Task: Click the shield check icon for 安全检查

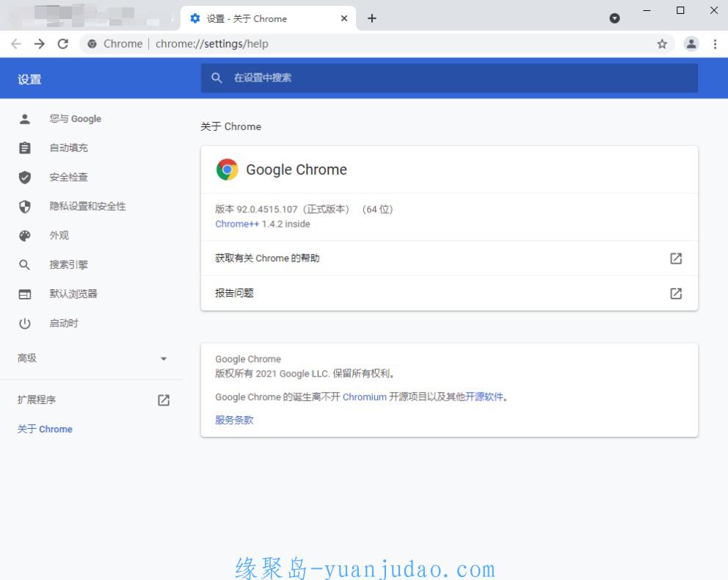Action: tap(25, 177)
